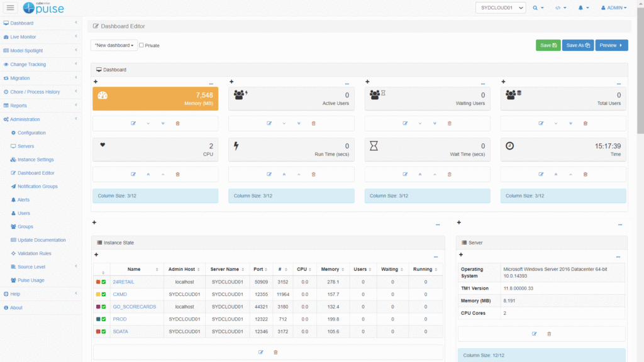Screen dimensions: 644x362
Task: Click the GO_SCORECARDS instance link
Action: click(x=134, y=307)
